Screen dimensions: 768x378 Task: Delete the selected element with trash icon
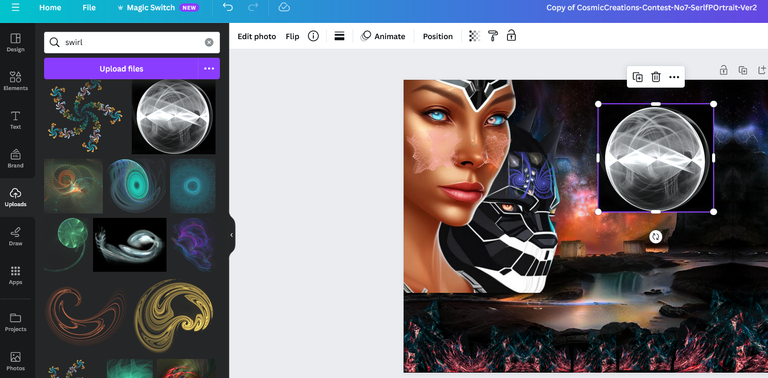(656, 77)
